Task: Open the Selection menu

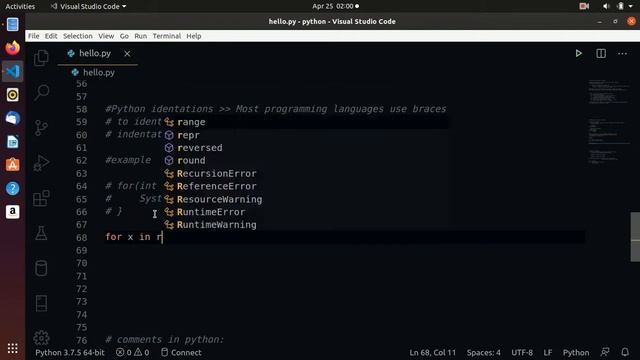Action: [78, 36]
